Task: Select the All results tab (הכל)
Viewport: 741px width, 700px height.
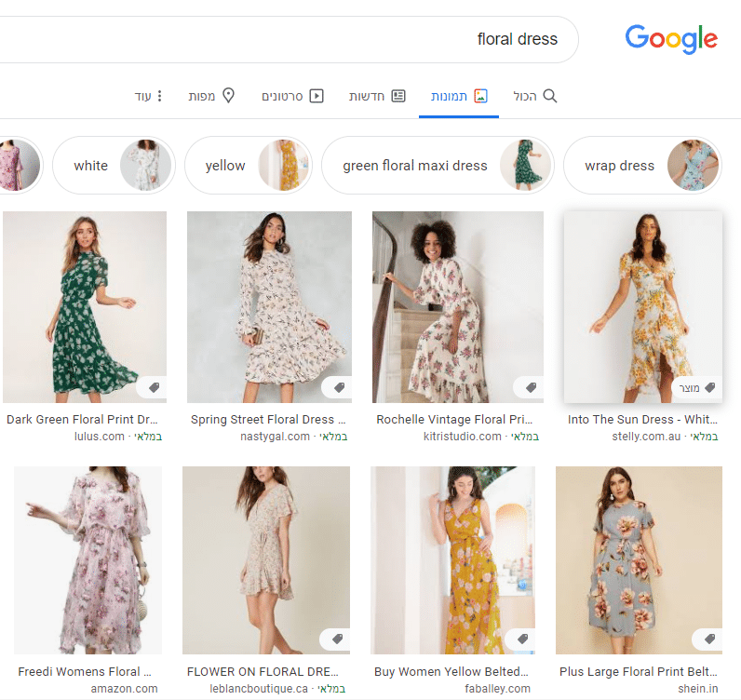Action: tap(535, 96)
